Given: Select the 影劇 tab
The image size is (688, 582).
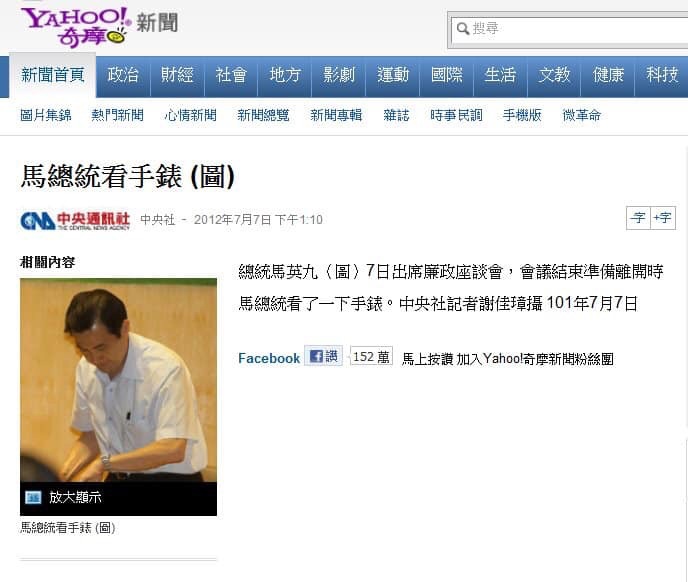Looking at the screenshot, I should pyautogui.click(x=339, y=75).
